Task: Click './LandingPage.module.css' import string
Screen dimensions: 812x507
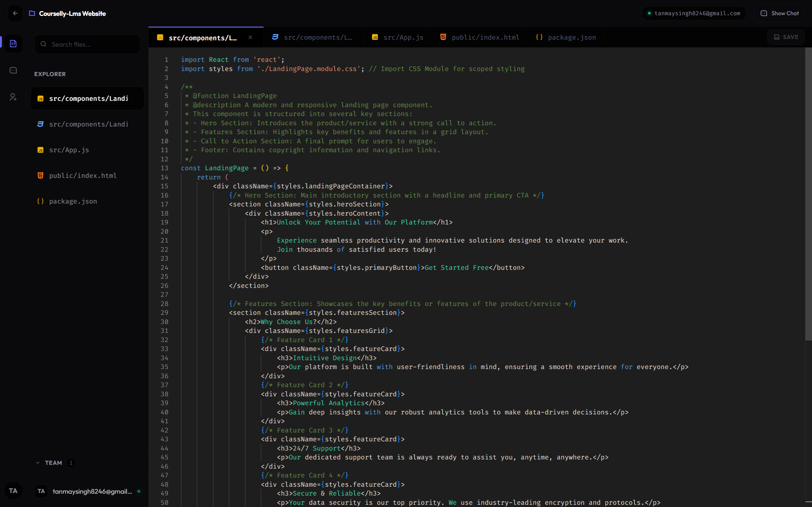Action: pos(309,69)
